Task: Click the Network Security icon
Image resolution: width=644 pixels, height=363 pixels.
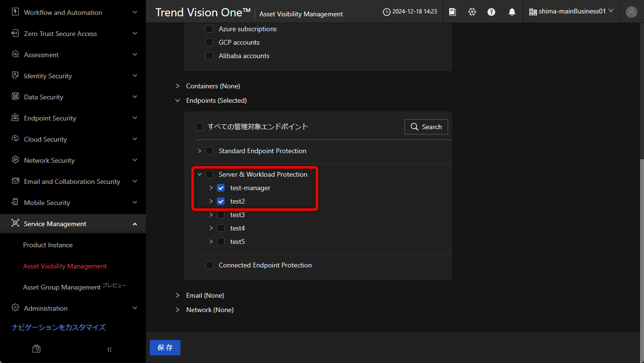Action: [15, 160]
